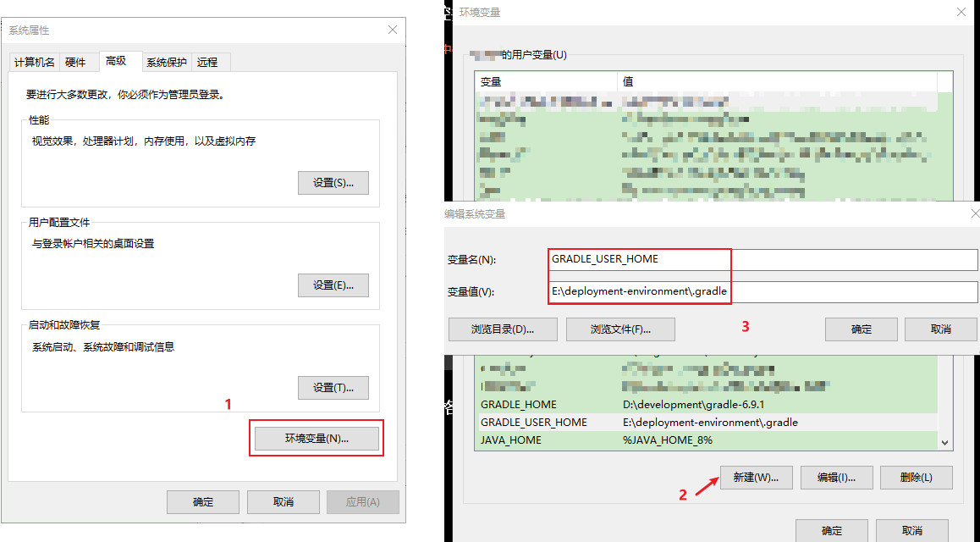Click scrollbar down arrow in system variables

coord(945,443)
